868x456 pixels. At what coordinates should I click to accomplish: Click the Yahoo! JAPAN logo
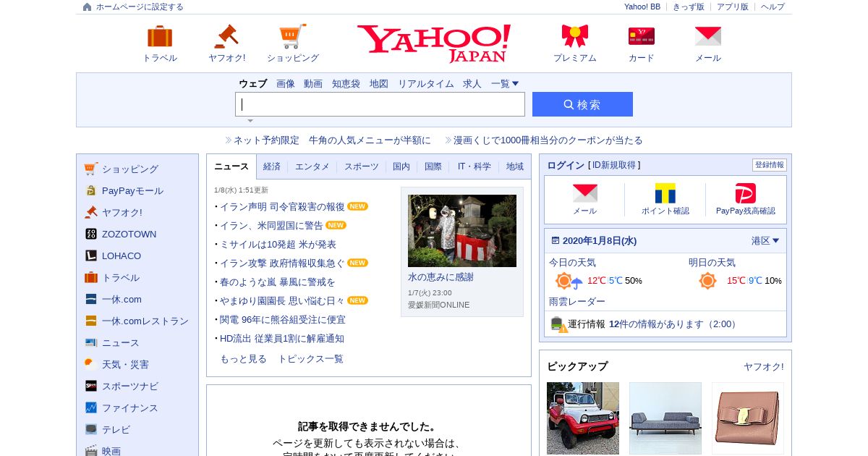(x=434, y=43)
